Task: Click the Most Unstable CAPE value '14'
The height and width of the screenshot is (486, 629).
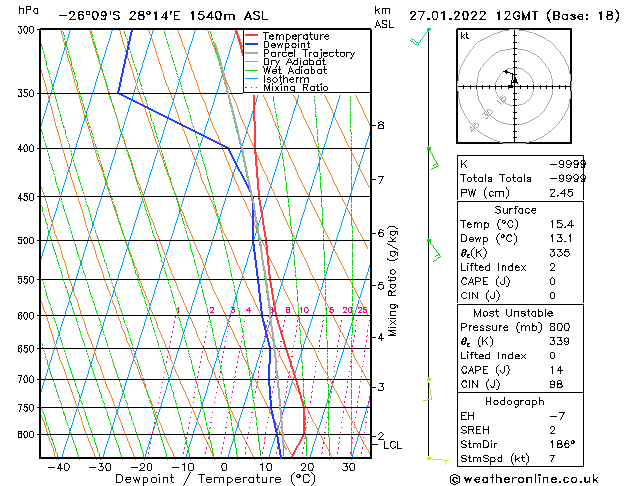Action: coord(557,370)
